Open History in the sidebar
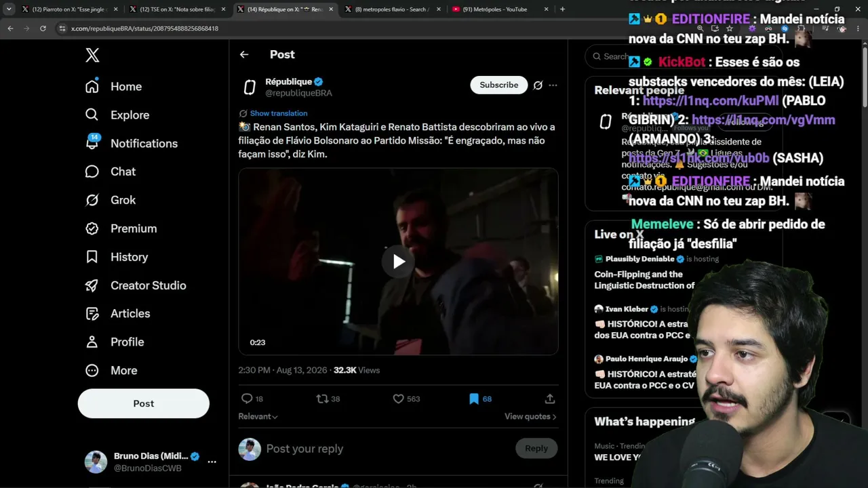 (x=116, y=258)
